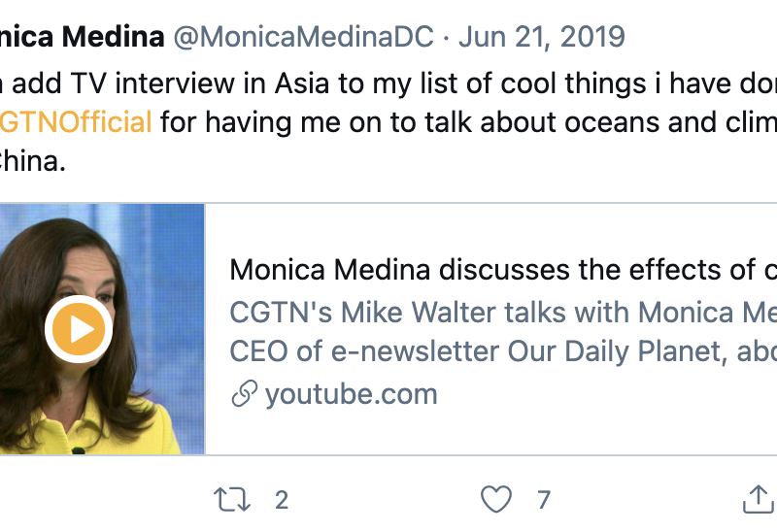Play the video with the orange play button

point(79,330)
